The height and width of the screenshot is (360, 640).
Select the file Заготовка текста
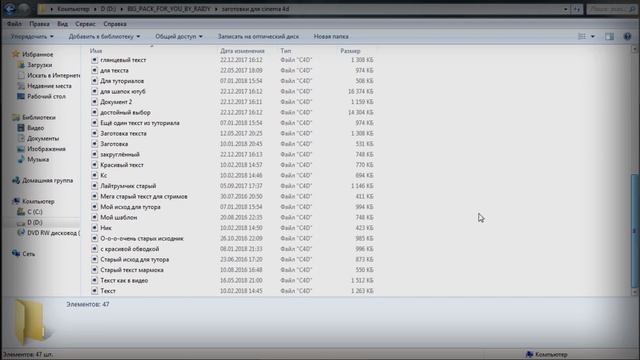[123, 133]
